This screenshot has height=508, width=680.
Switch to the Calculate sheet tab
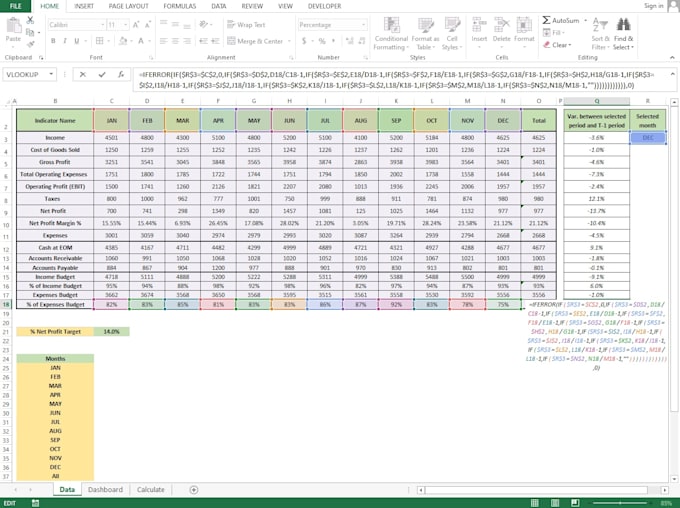point(150,489)
